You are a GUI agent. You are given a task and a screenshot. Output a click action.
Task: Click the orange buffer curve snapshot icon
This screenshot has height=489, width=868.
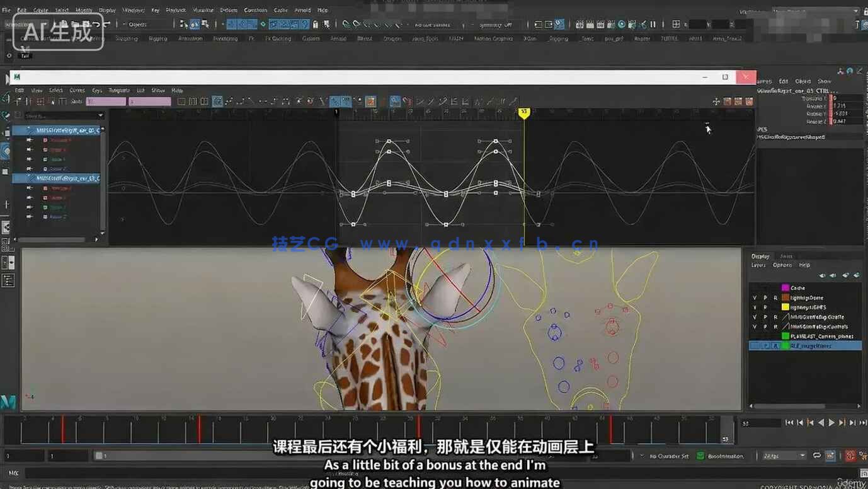[370, 101]
